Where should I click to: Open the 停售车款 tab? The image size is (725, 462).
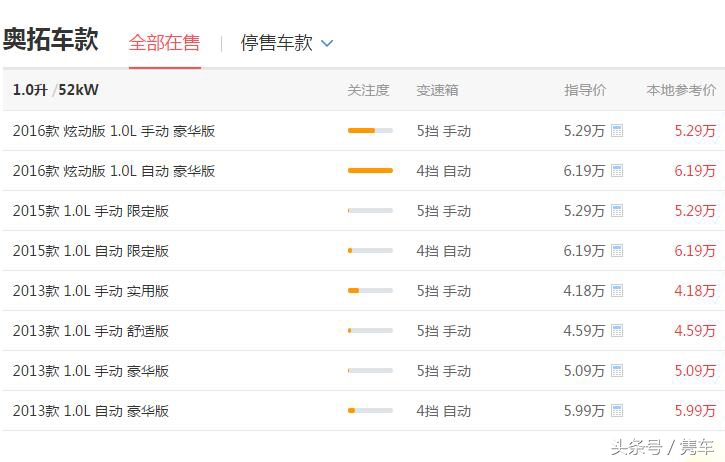click(x=276, y=43)
